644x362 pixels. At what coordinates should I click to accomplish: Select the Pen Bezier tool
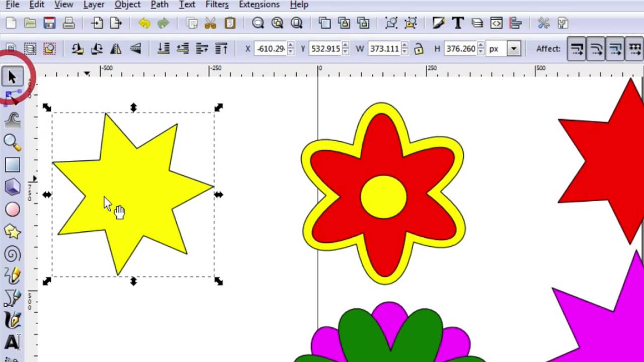(12, 298)
